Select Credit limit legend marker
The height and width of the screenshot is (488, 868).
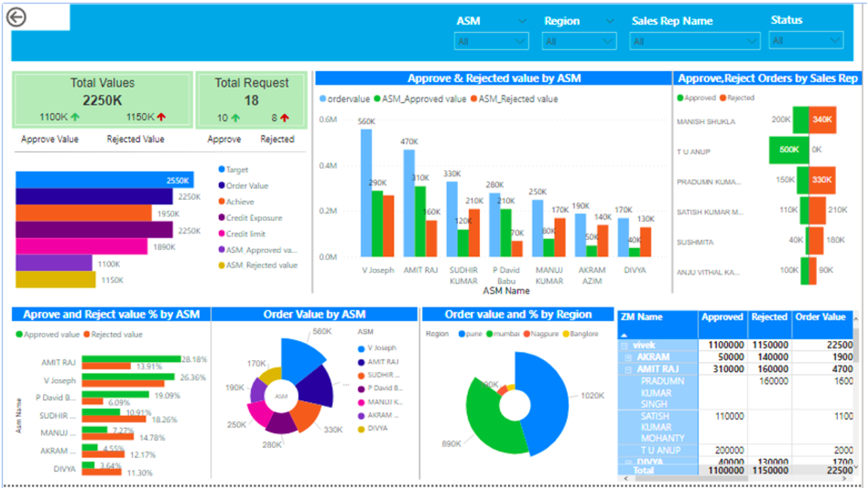tap(222, 233)
